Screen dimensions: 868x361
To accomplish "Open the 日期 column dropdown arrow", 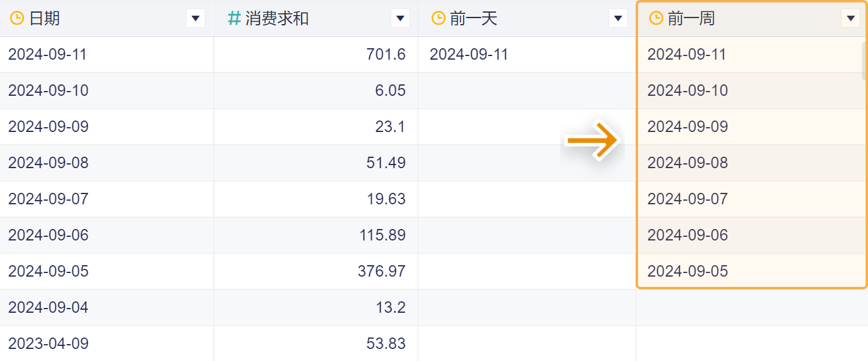I will [195, 19].
